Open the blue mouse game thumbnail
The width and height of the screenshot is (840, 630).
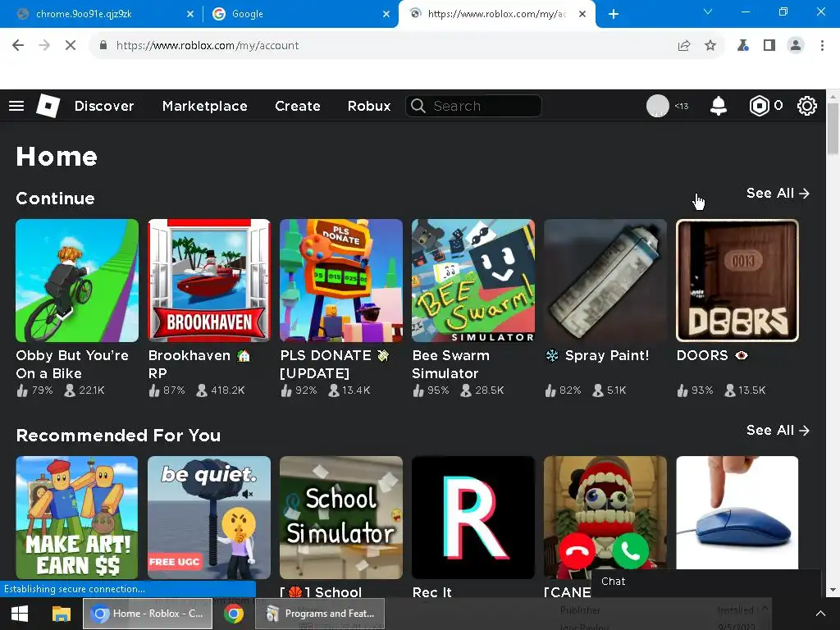(737, 514)
